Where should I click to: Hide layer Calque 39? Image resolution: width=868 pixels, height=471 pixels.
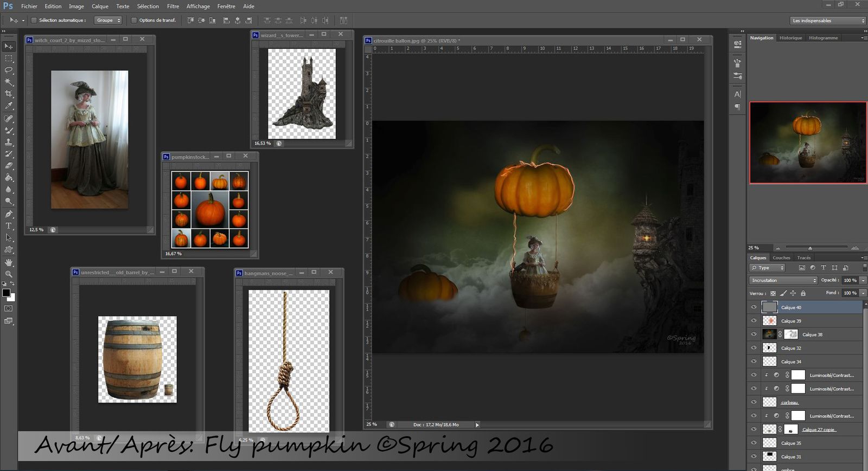[754, 321]
